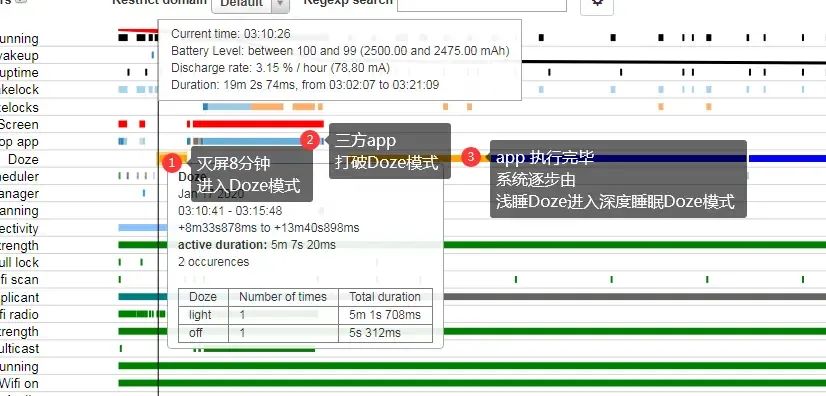Click the 'Doze' row label
Image resolution: width=826 pixels, height=396 pixels.
pos(23,159)
